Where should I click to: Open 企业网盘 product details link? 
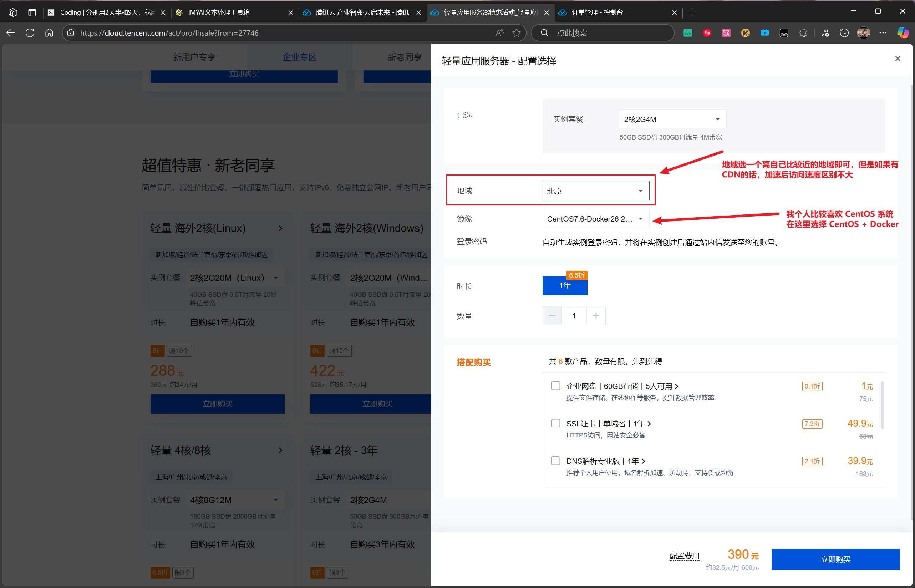point(622,386)
